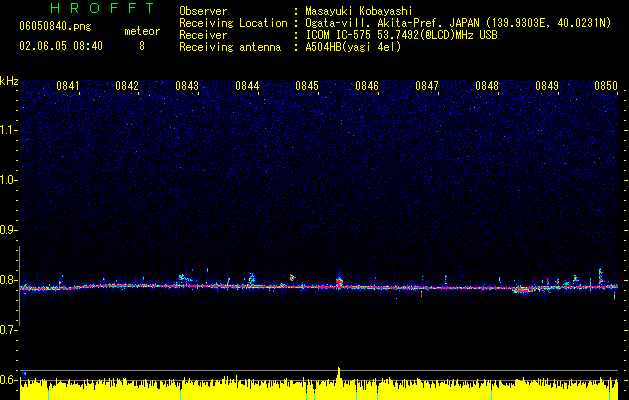Screen dimensions: 629x400
Task: Click the 1.0 frequency axis label
Action: [8, 180]
